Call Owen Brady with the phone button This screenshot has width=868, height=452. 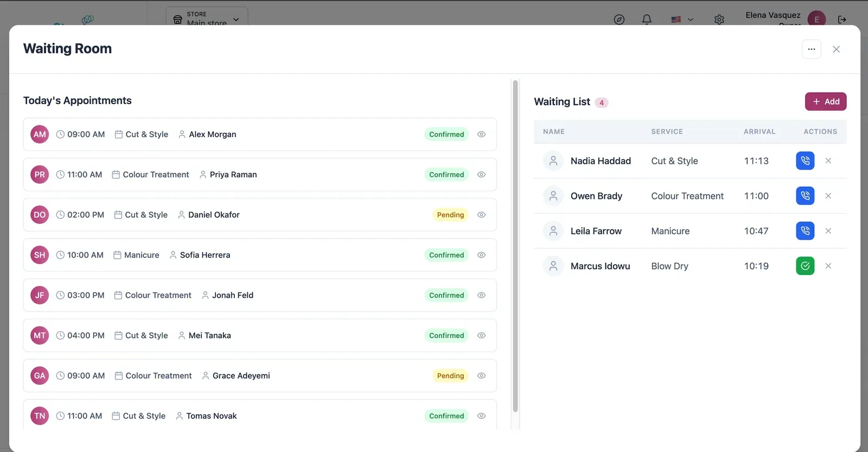coord(805,196)
